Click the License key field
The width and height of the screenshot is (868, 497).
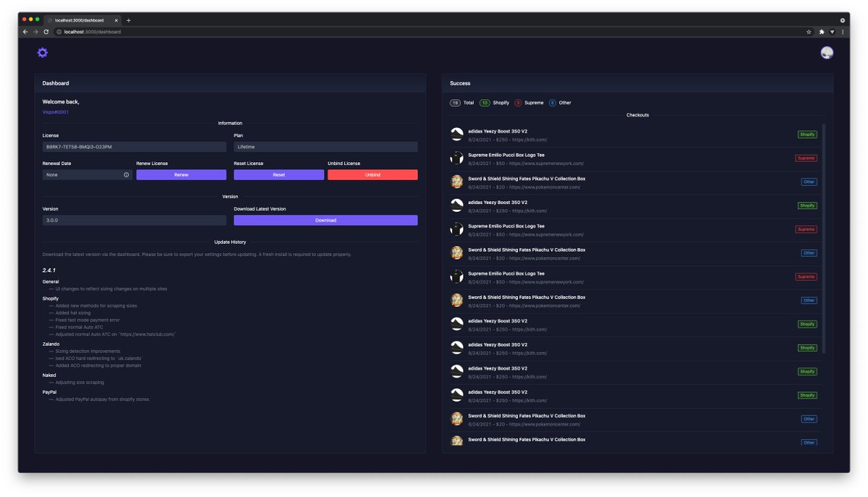click(135, 147)
